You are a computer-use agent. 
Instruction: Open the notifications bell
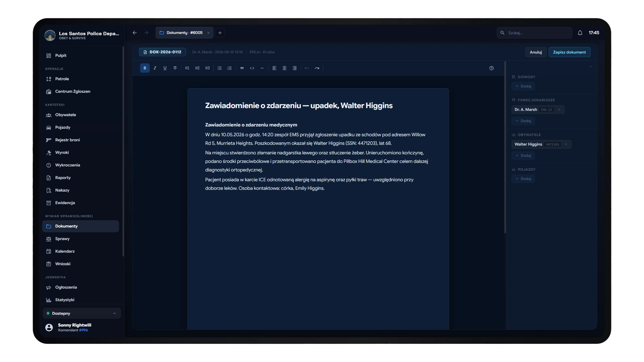coord(580,33)
